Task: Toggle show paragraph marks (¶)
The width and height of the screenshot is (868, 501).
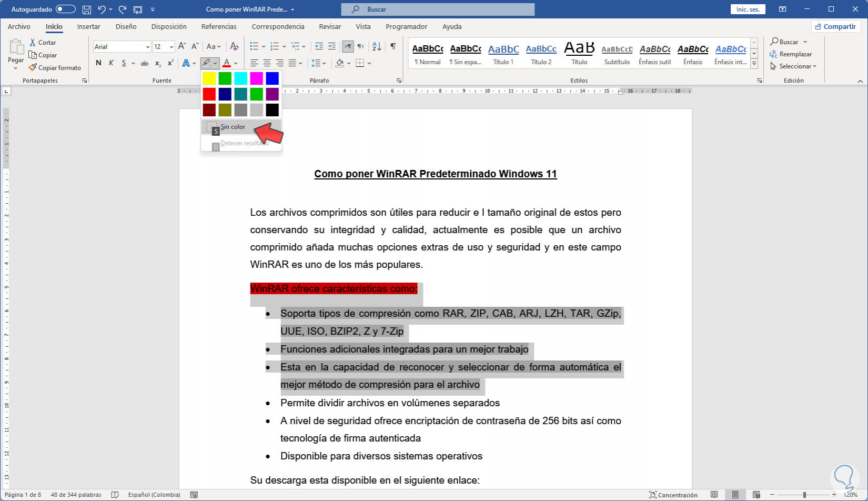Action: coord(393,46)
